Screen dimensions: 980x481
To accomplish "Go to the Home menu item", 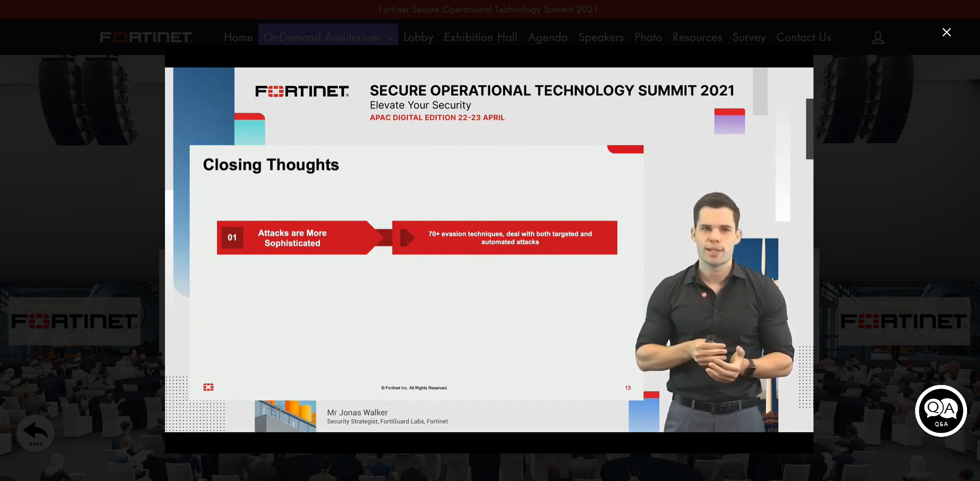I will (x=239, y=37).
